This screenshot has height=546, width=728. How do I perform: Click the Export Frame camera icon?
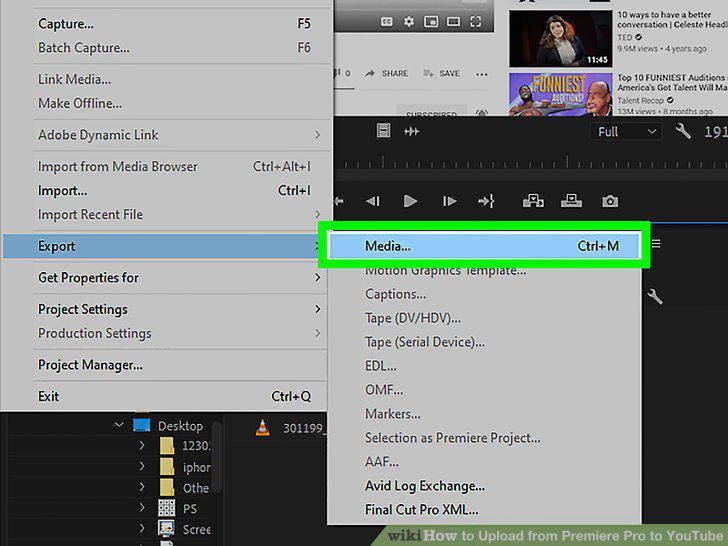(x=610, y=201)
